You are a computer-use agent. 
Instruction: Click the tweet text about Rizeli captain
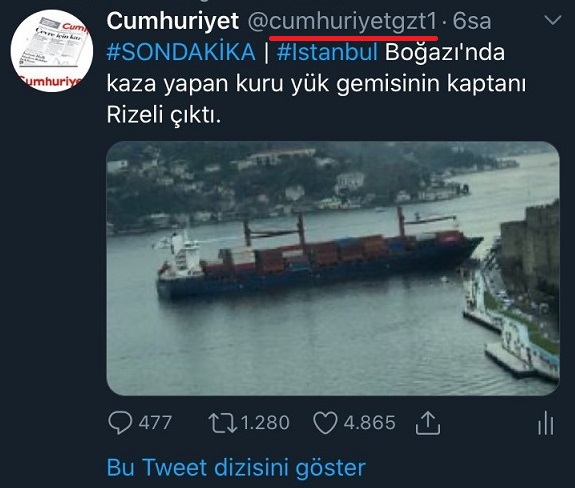316,83
